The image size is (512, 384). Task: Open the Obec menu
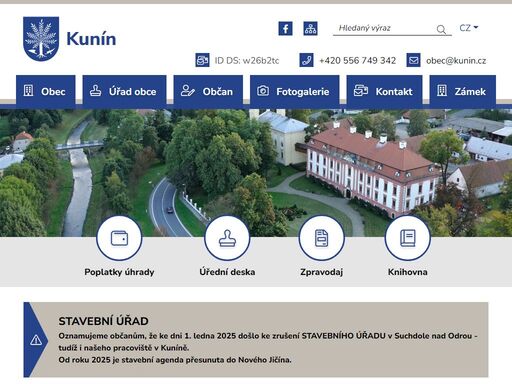tap(46, 91)
